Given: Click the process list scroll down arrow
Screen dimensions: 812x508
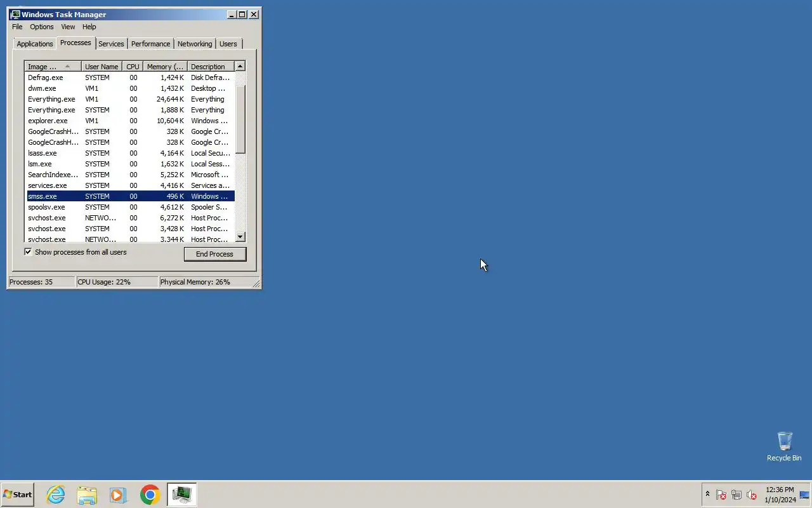Looking at the screenshot, I should pyautogui.click(x=240, y=237).
